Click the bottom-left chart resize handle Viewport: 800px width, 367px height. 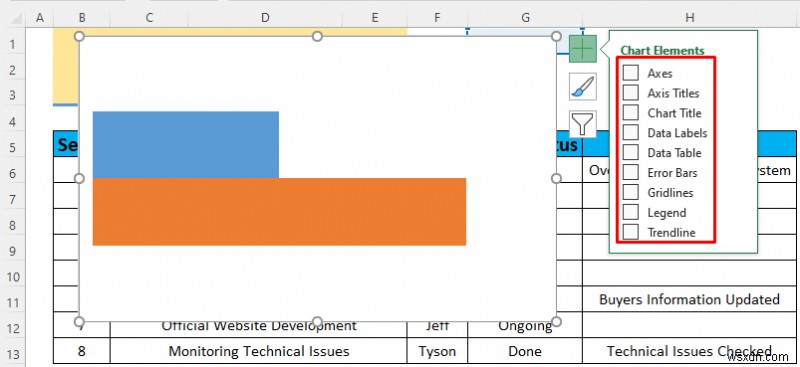tap(79, 321)
